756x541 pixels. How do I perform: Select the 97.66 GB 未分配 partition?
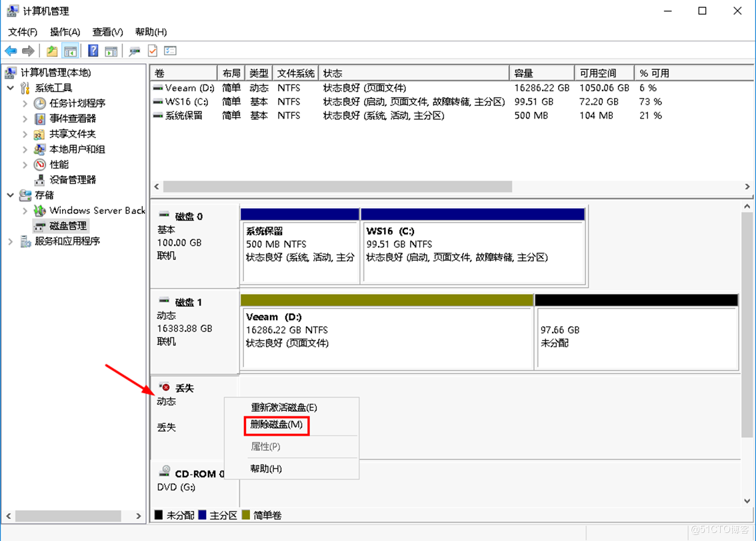[637, 332]
